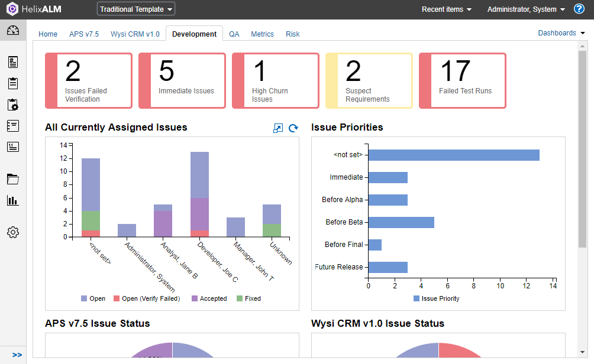Open the clipboard with gear sidebar icon
Viewport: 594px width, 364px height.
tap(13, 105)
